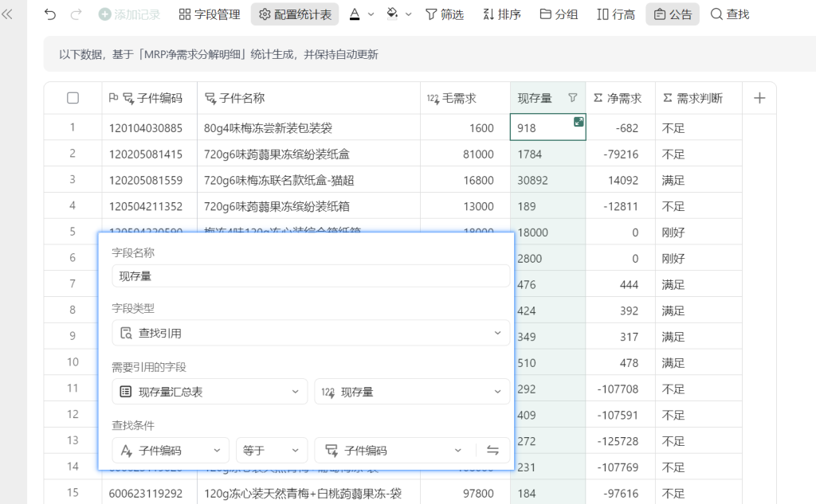Click the announcement text about MRP净需求分解明细
The width and height of the screenshot is (816, 504).
218,55
